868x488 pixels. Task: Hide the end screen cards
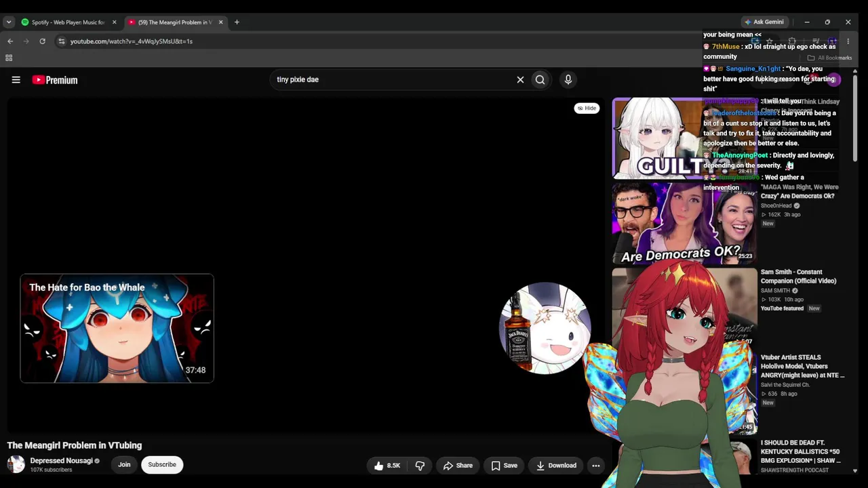tap(587, 108)
